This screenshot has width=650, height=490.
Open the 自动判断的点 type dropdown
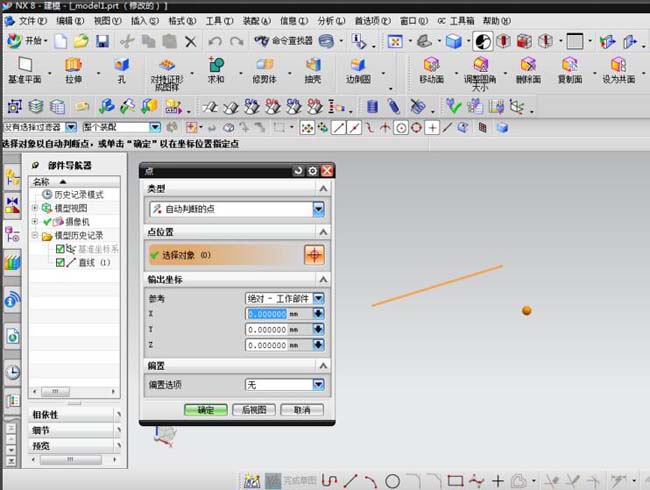click(x=318, y=209)
